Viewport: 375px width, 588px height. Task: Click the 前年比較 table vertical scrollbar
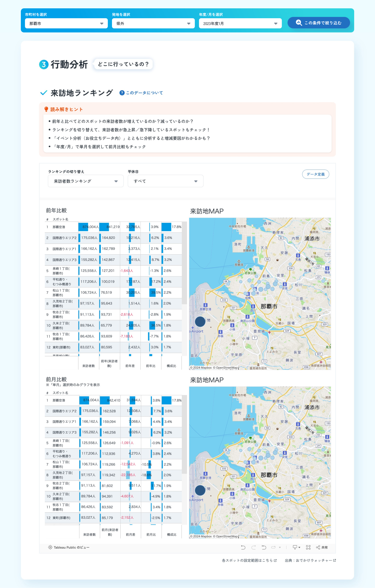coord(184,263)
